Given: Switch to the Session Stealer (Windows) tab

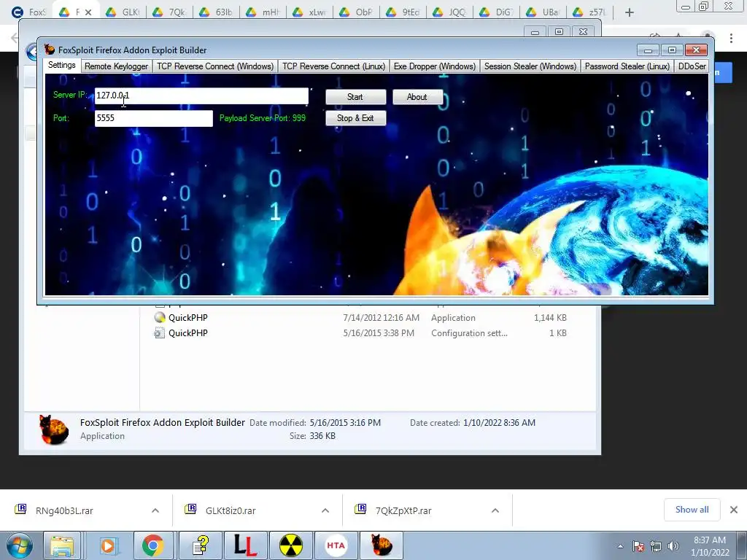Looking at the screenshot, I should (530, 66).
